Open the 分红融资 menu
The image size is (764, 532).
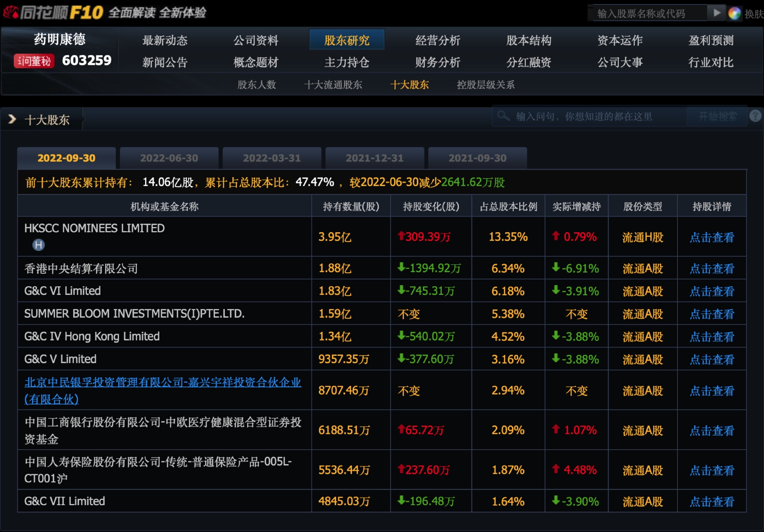click(x=529, y=62)
